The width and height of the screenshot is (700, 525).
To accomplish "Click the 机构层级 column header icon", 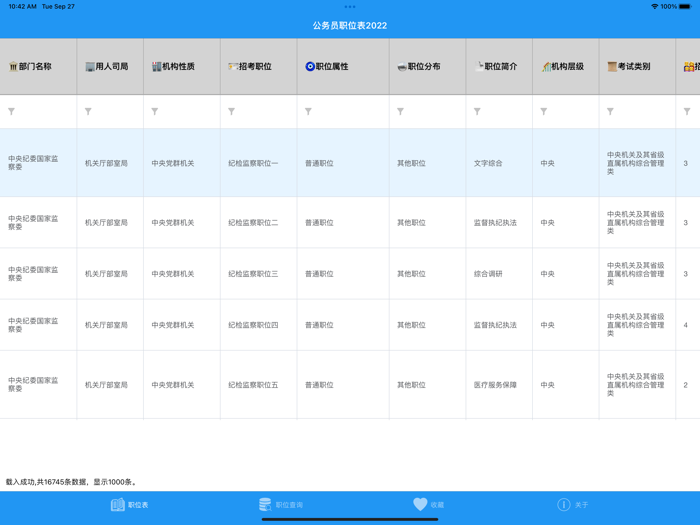I will click(x=546, y=67).
